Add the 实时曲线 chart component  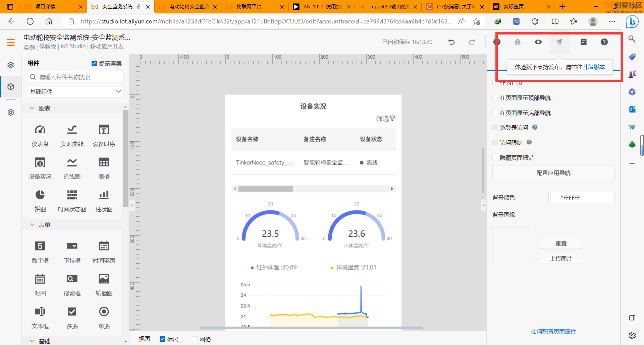(72, 136)
